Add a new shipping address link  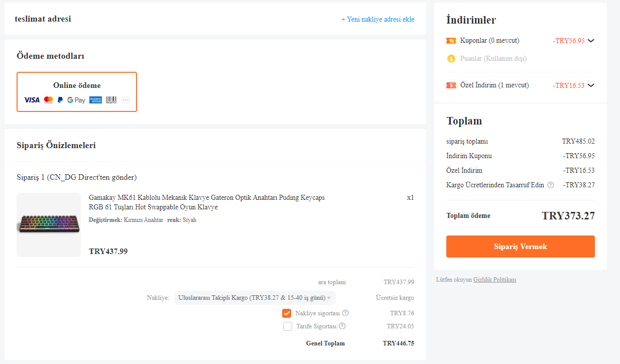pos(378,19)
